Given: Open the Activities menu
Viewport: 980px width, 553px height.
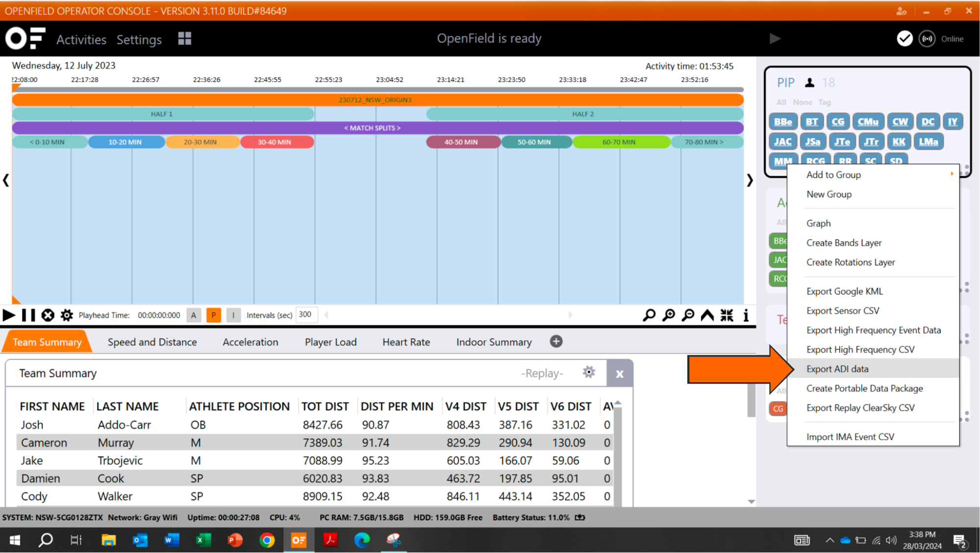Looking at the screenshot, I should click(x=81, y=39).
